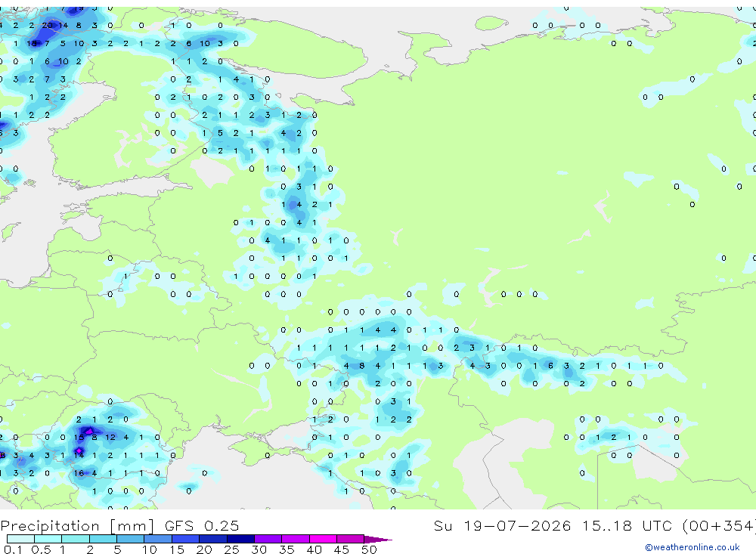Click the 10–15 mm blue legend swatch

pos(158,539)
